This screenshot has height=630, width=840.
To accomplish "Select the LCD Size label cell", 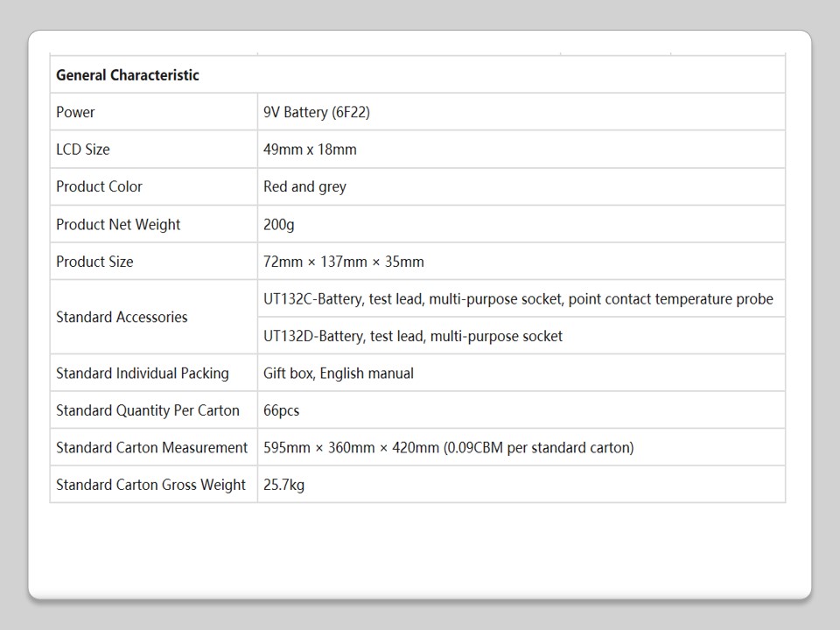I will click(x=83, y=150).
